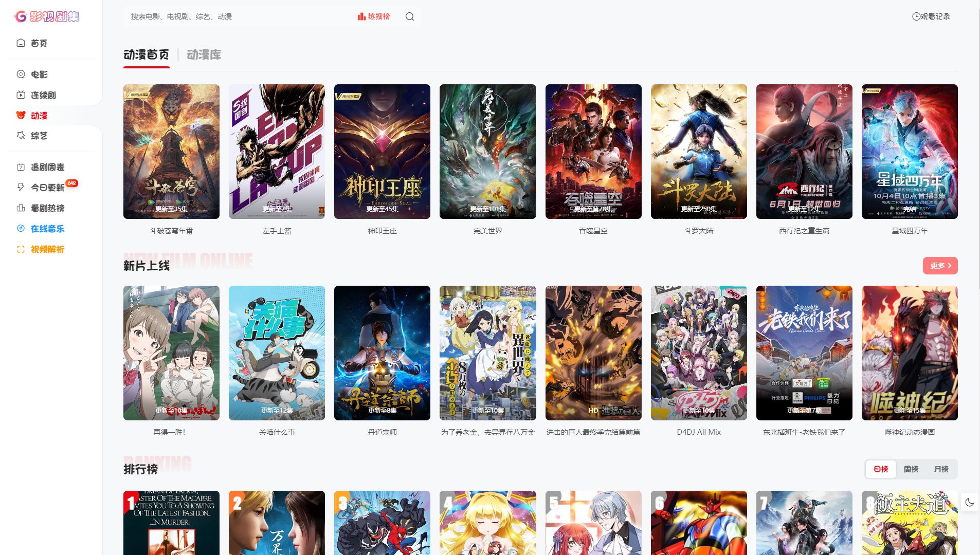980x555 pixels.
Task: Open 西行纪之重生篇 poster
Action: (804, 152)
